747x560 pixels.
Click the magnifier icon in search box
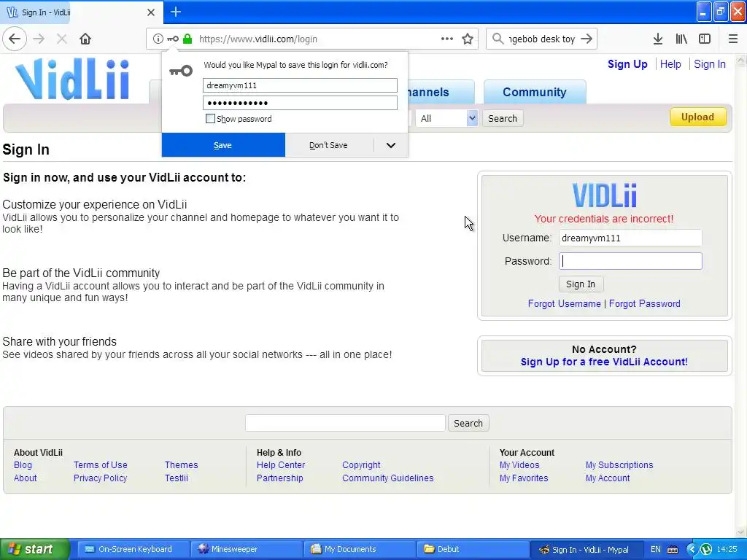[x=498, y=39]
